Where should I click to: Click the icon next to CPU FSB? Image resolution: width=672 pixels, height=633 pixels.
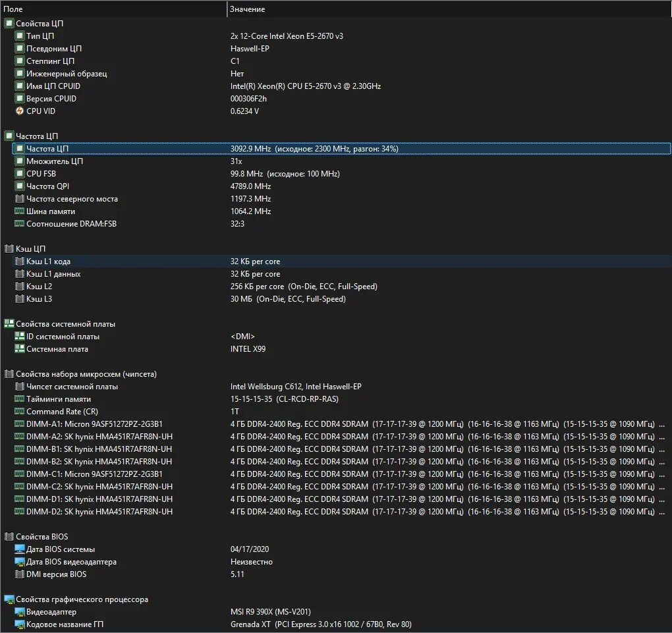click(x=19, y=174)
